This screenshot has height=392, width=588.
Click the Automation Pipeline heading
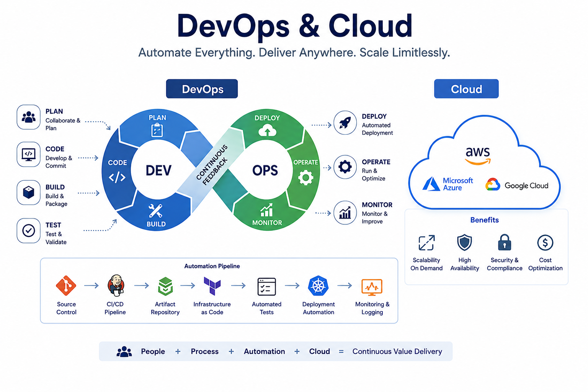pos(212,266)
